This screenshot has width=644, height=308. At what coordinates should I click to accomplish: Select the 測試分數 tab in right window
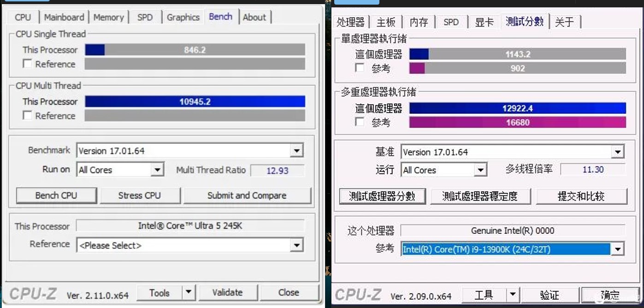pos(525,21)
